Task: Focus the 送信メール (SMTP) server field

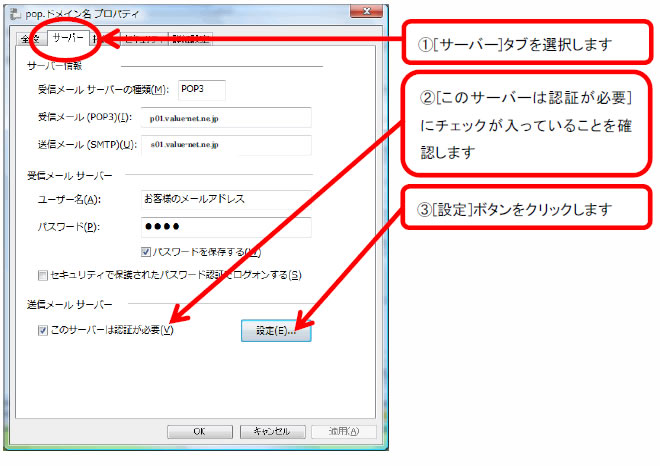Action: 226,146
